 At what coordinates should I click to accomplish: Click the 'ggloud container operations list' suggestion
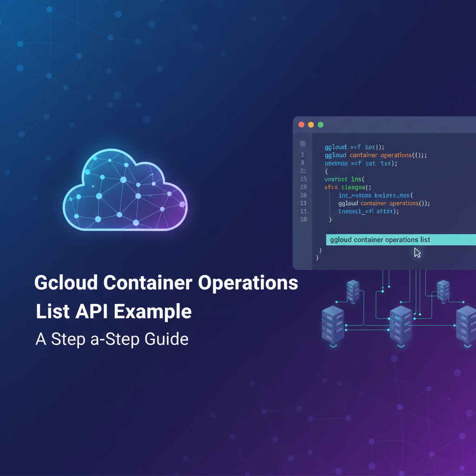pos(380,239)
